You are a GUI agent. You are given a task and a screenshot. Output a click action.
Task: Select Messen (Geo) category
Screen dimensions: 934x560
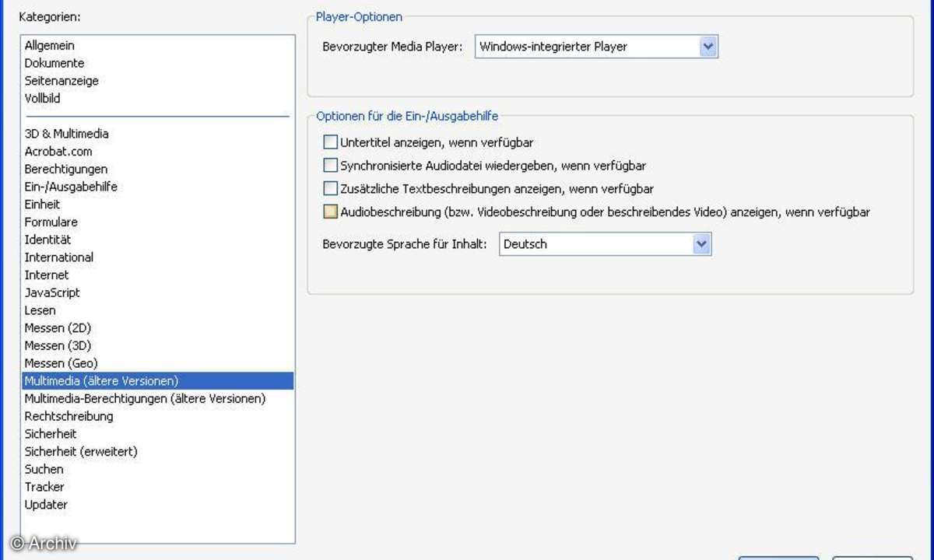click(61, 363)
